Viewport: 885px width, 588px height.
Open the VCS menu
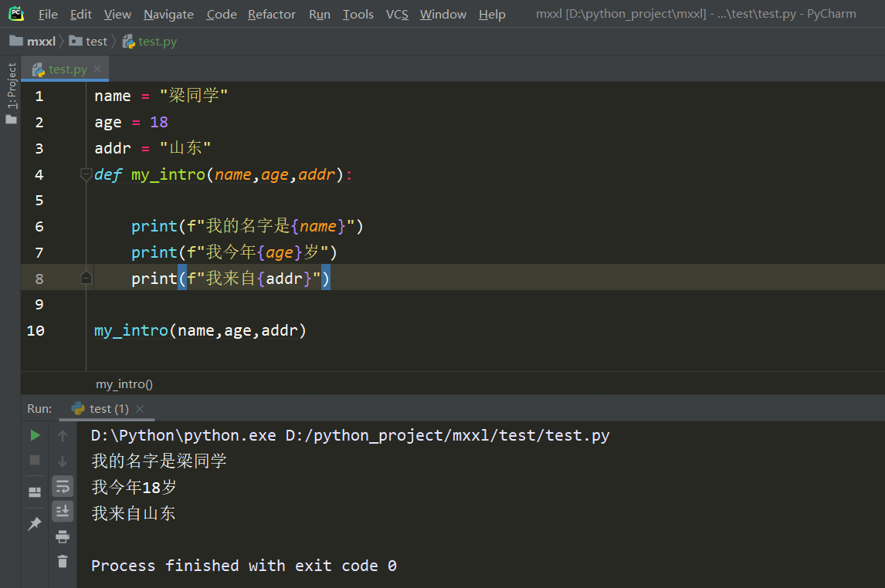coord(397,14)
